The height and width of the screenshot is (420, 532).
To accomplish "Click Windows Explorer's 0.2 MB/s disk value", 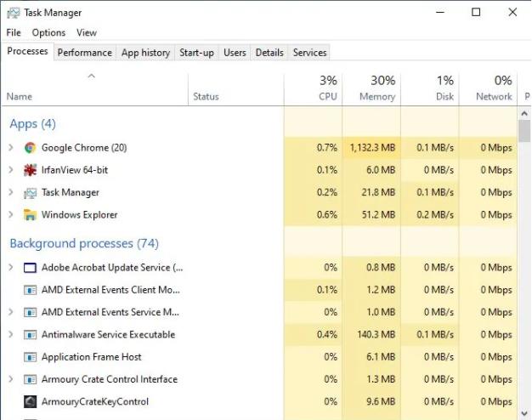I will click(435, 214).
